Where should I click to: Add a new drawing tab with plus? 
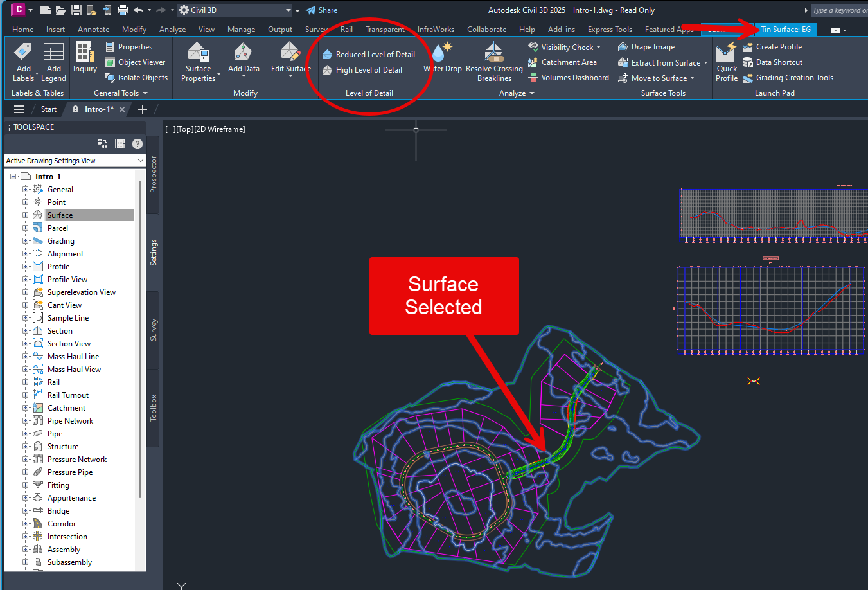tap(143, 109)
